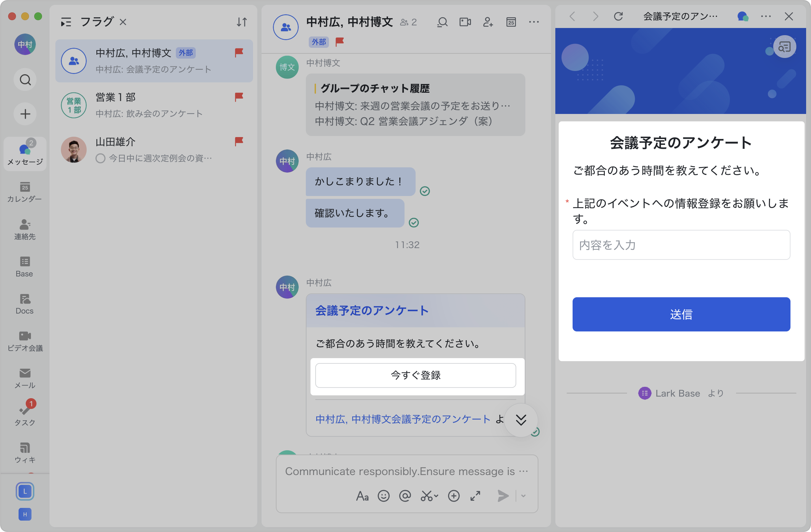This screenshot has height=532, width=811.
Task: Expand the message editor to full size
Action: coord(475,496)
